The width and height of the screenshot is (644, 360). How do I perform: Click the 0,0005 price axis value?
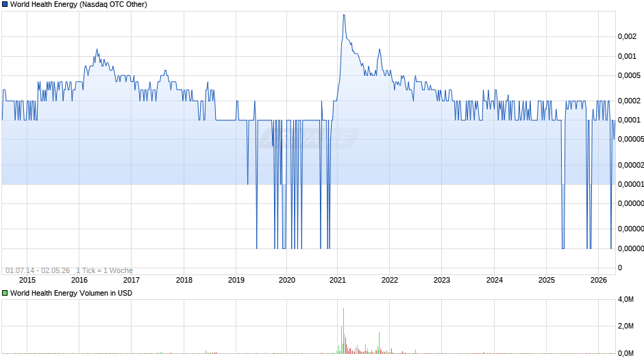point(629,75)
